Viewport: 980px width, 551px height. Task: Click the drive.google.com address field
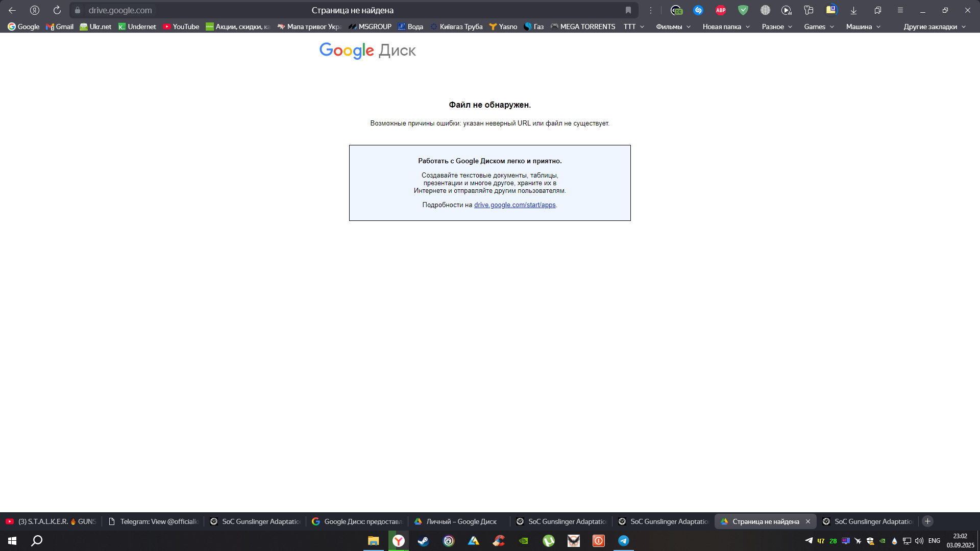(x=120, y=10)
